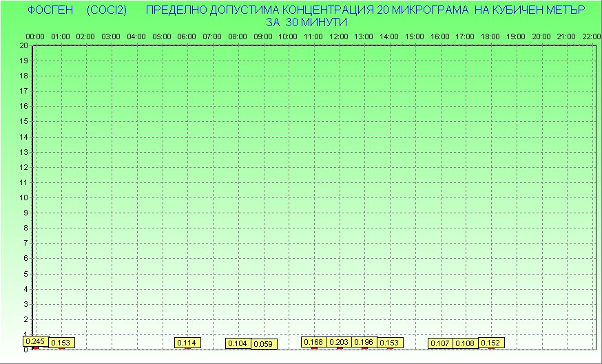The image size is (602, 364).
Task: Select the 21:00 time label
Action: tap(566, 37)
